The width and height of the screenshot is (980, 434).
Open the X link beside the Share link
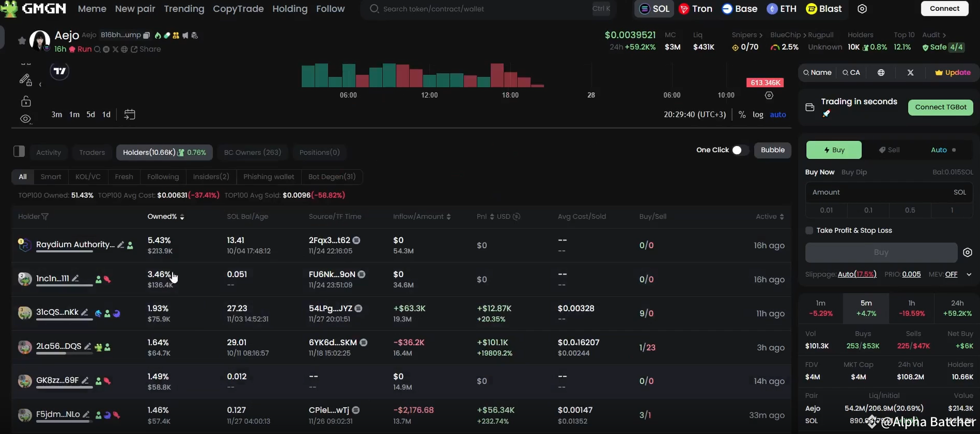(x=115, y=49)
